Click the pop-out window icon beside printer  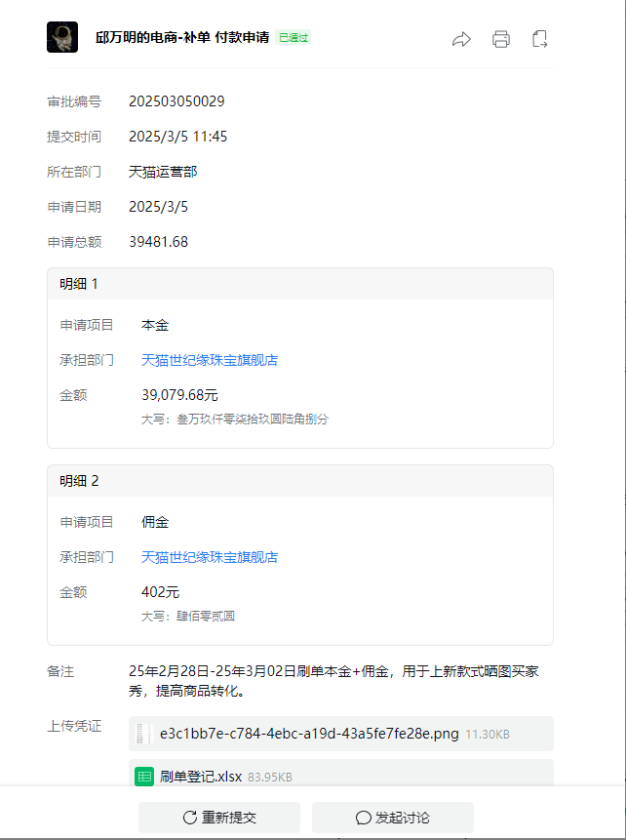click(539, 39)
